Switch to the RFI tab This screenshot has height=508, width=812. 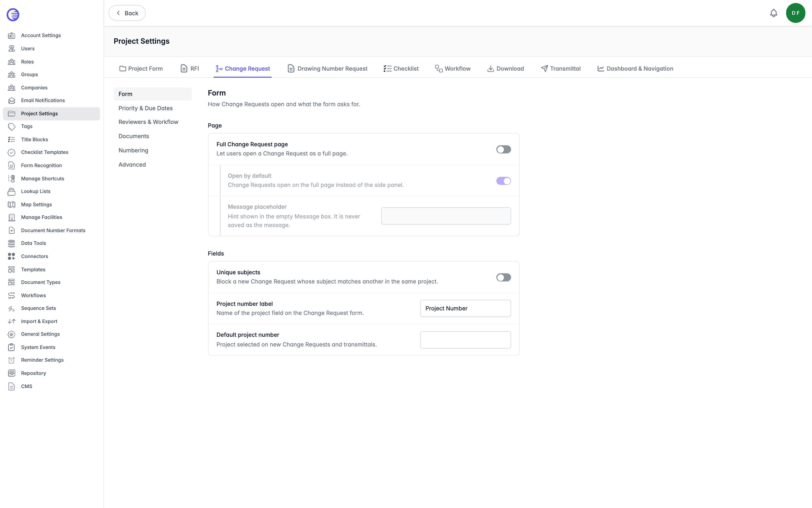click(x=190, y=69)
